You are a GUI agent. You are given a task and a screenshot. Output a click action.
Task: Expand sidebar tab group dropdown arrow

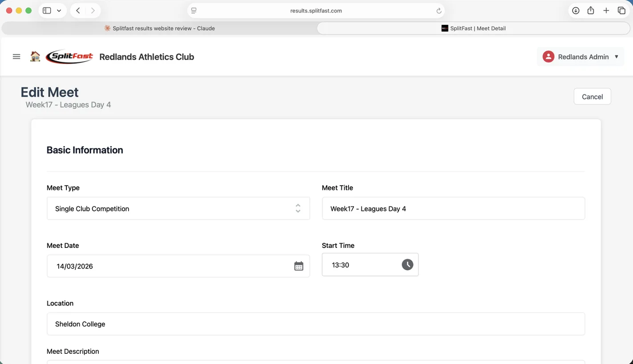point(59,11)
